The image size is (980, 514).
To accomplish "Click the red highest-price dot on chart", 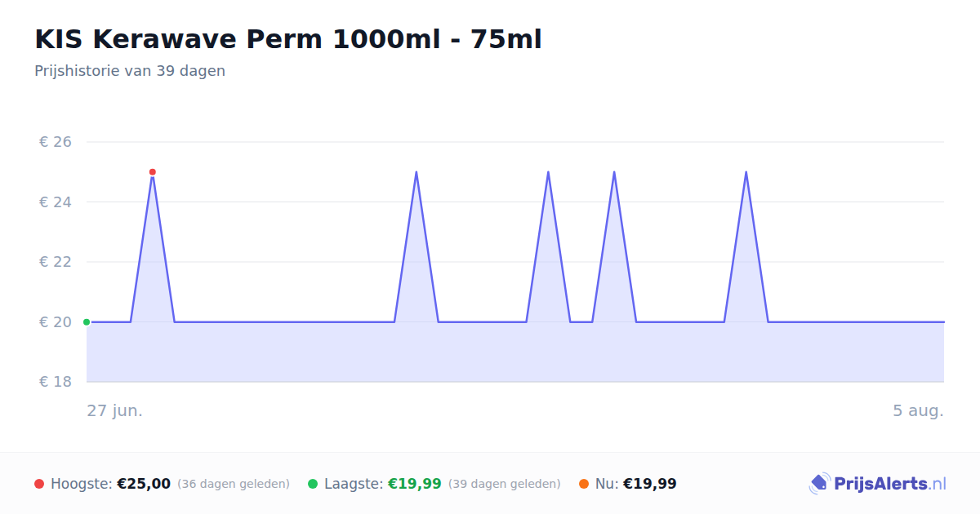I will pos(153,172).
